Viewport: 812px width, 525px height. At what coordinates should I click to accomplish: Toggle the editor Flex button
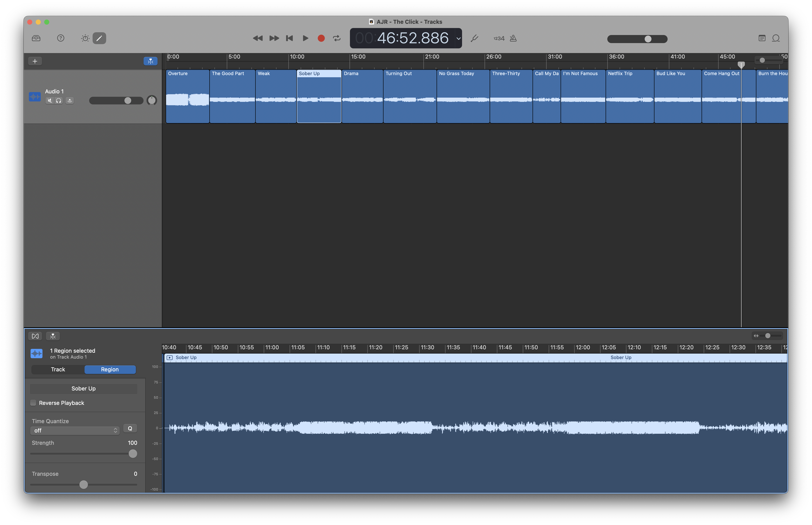point(35,336)
